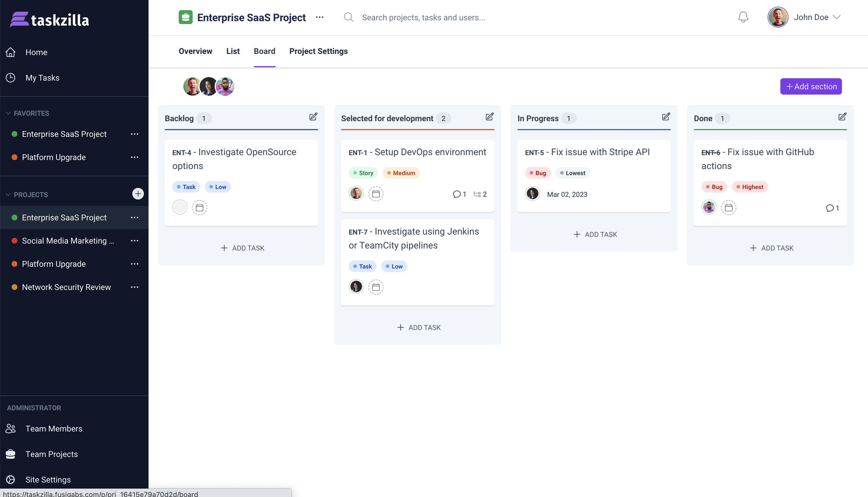Open project title three-dot menu
The width and height of the screenshot is (868, 497).
(x=320, y=17)
